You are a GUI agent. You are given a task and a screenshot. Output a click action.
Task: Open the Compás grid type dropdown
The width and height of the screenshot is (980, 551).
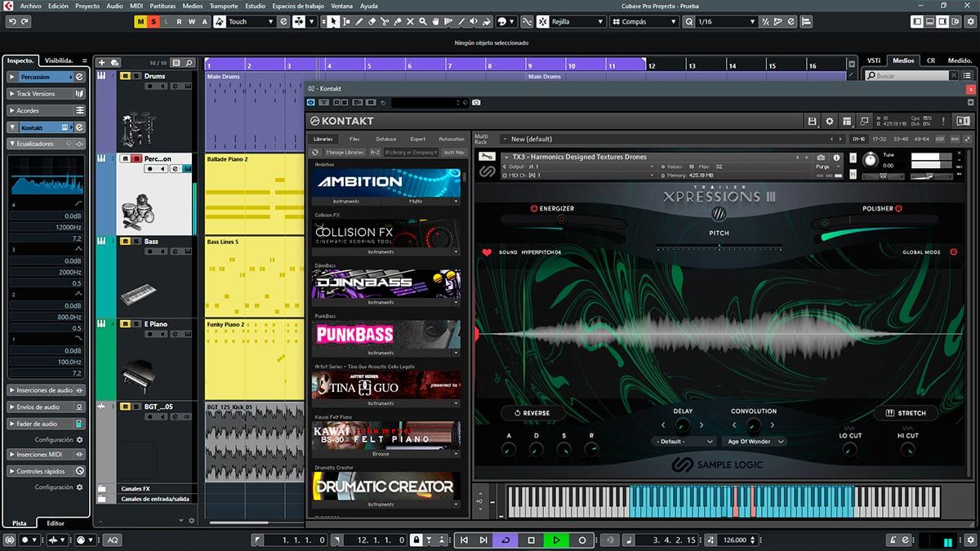[x=643, y=21]
